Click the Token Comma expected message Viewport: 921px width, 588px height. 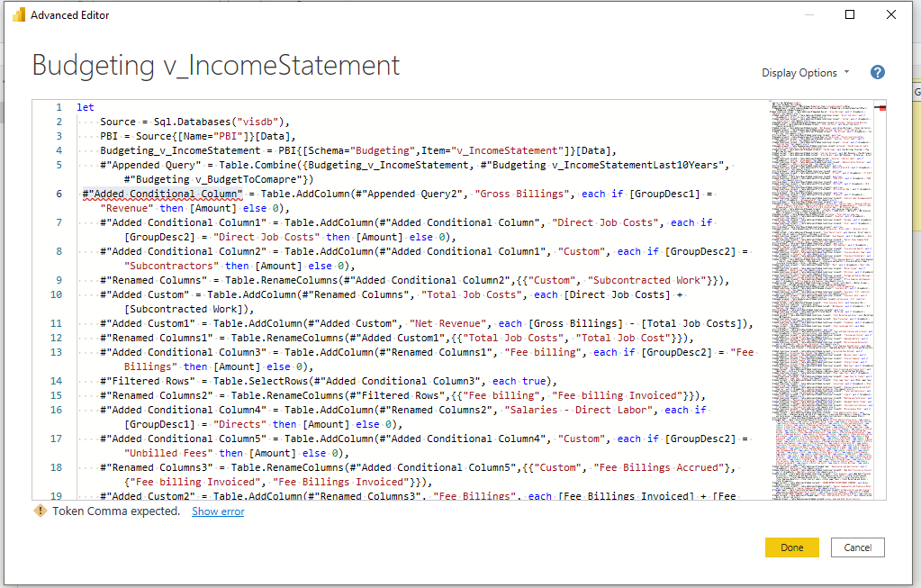coord(116,511)
